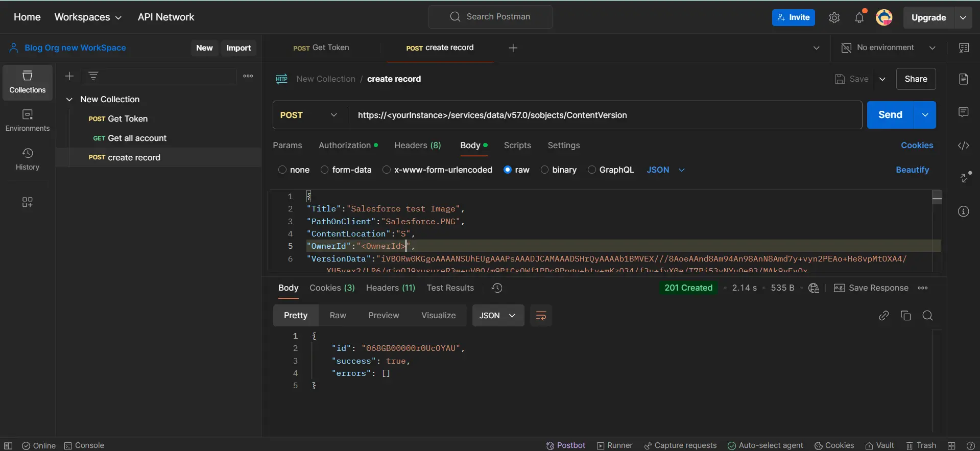Switch to response Raw view

tap(338, 316)
